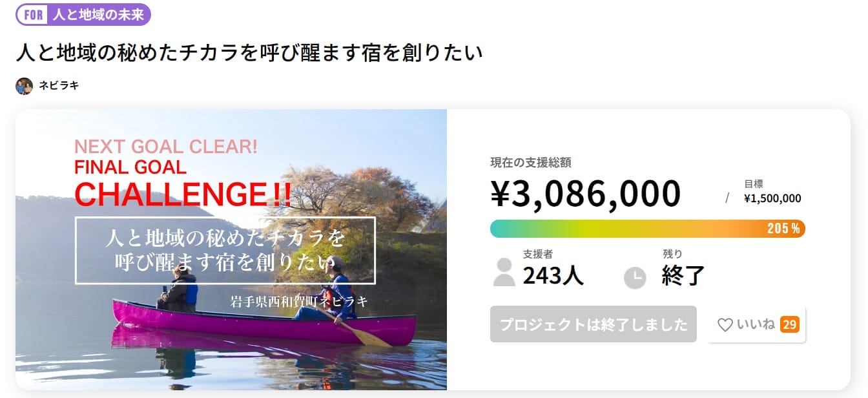Click the 205% label on progress bar
The width and height of the screenshot is (868, 398).
coord(783,229)
